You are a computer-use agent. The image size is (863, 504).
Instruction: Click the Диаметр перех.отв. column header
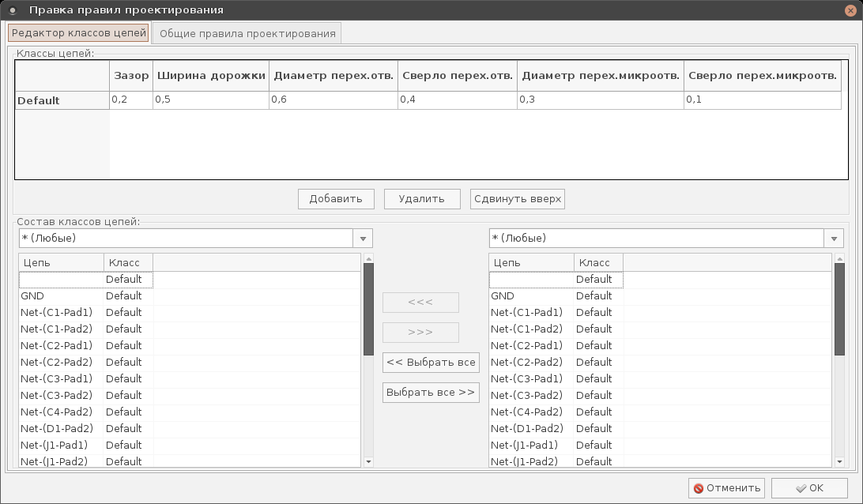point(334,76)
